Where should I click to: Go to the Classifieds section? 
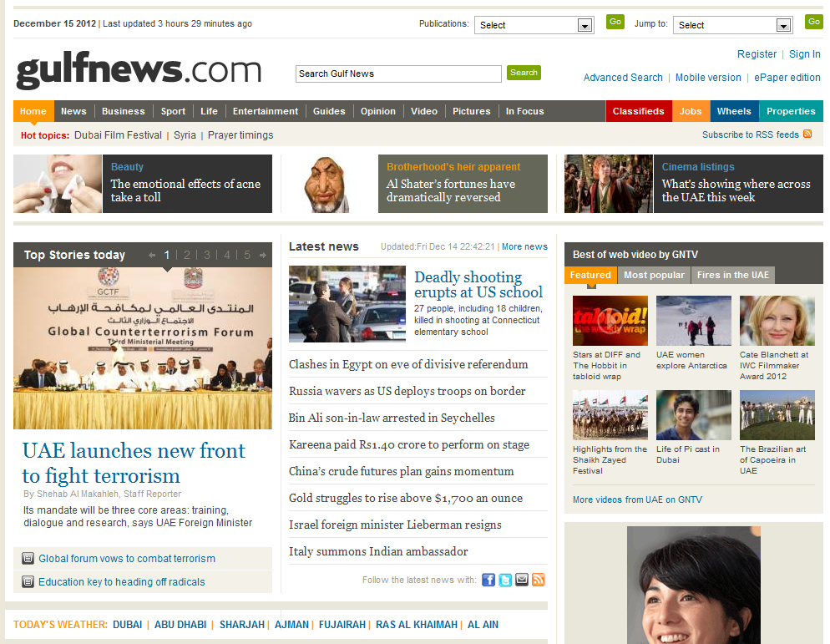pyautogui.click(x=638, y=111)
